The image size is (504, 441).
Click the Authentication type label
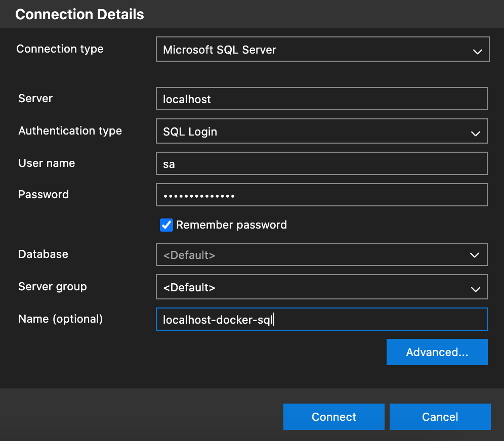[x=70, y=131]
